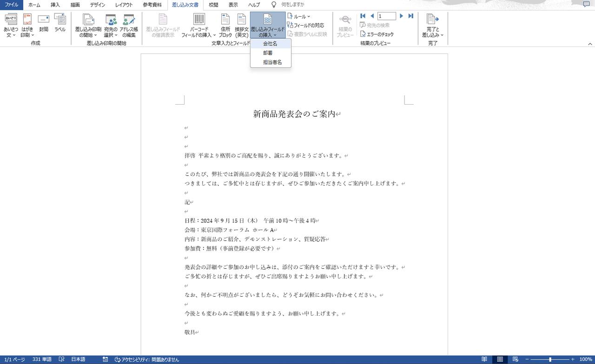Open the あいさつ文 greeting text button
The height and width of the screenshot is (364, 595).
click(11, 26)
